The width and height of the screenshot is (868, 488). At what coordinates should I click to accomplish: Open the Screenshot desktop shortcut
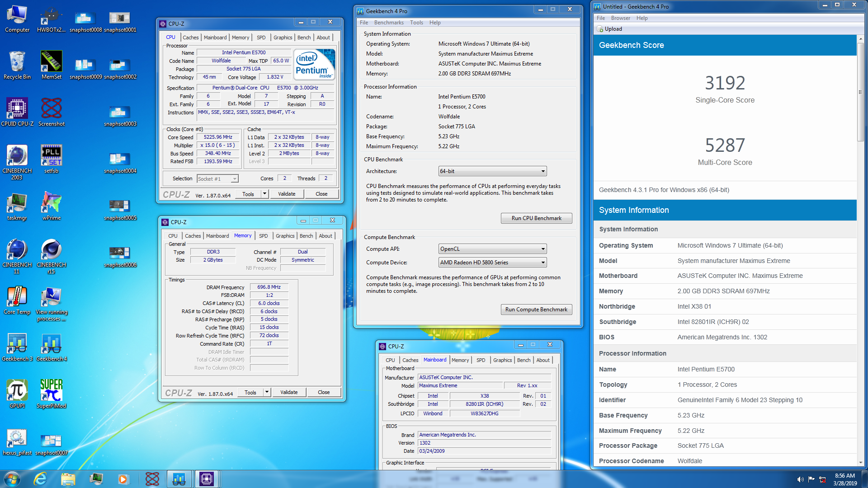click(x=51, y=113)
